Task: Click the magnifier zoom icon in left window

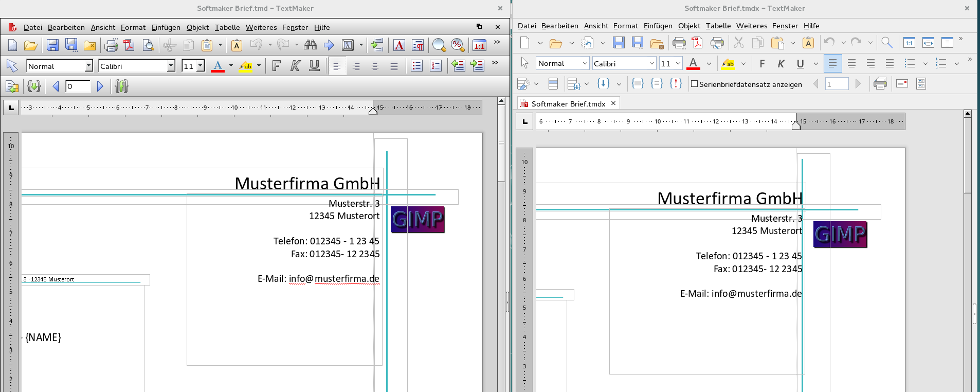Action: click(x=439, y=45)
